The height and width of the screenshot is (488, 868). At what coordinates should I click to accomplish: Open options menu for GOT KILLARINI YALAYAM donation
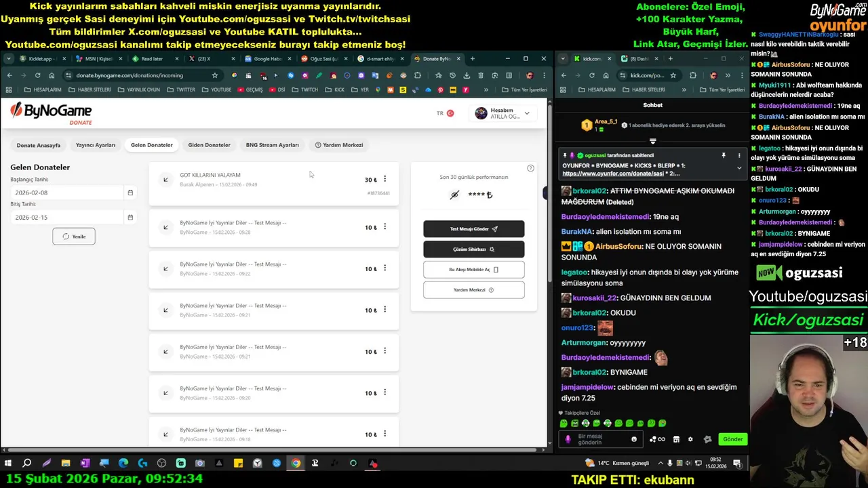coord(384,179)
